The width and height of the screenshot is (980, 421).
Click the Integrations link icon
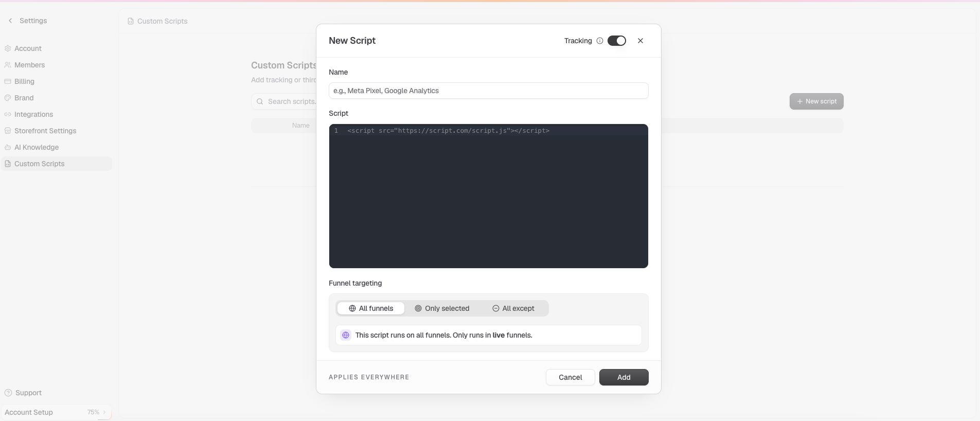[x=8, y=114]
